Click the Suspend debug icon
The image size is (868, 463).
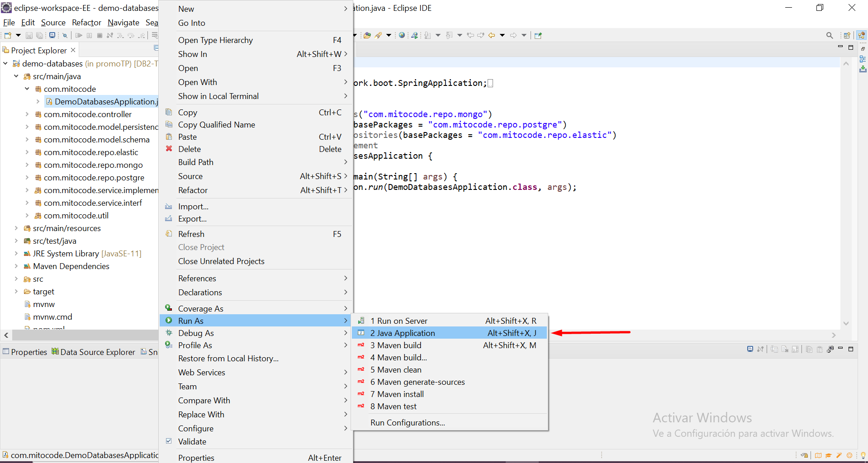89,35
